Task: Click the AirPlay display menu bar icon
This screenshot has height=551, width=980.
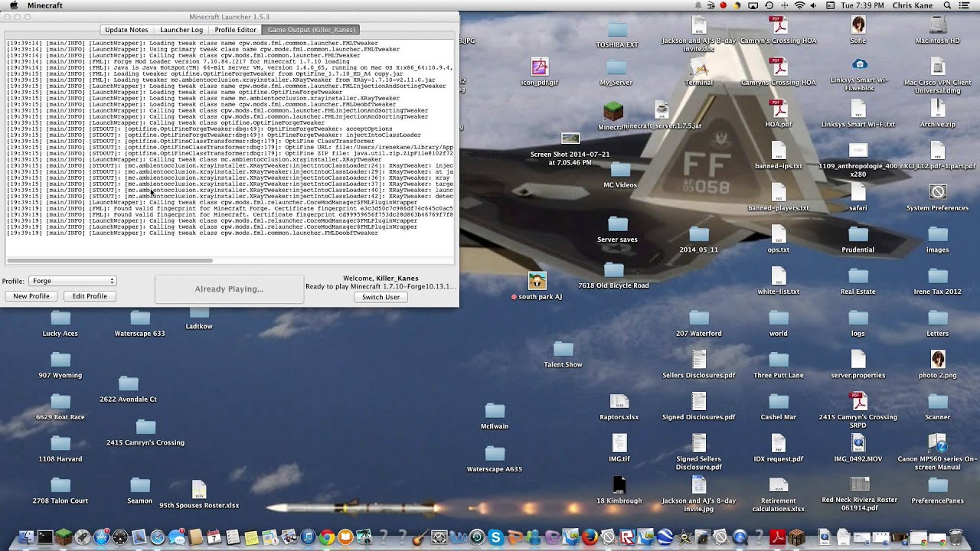Action: click(753, 5)
